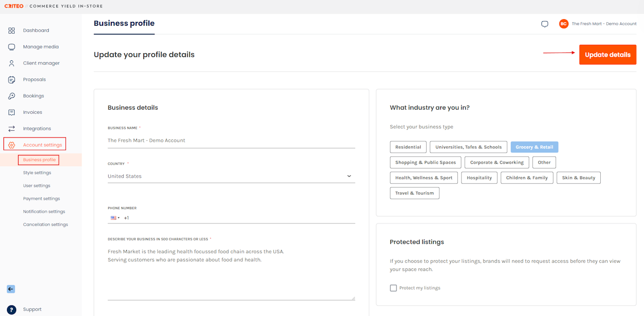Click the Bookings key icon
Viewport: 644px width, 316px height.
(12, 96)
